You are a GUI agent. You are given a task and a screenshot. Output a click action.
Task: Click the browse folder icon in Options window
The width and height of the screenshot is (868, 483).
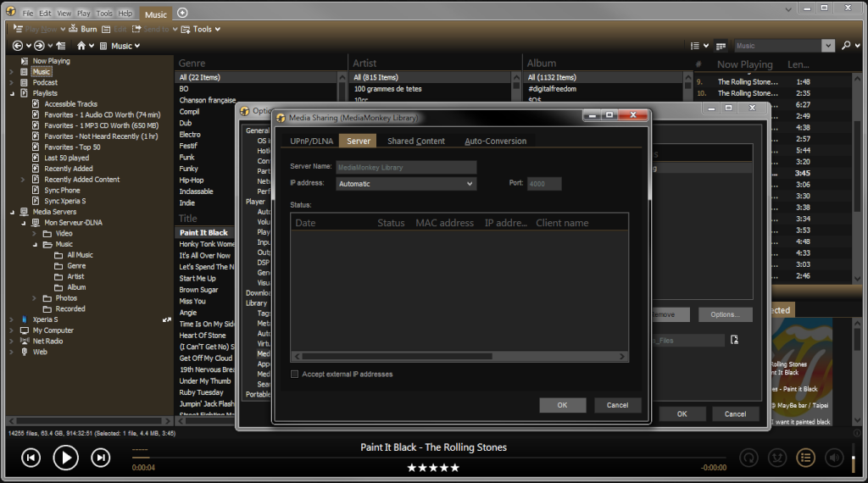pos(734,340)
